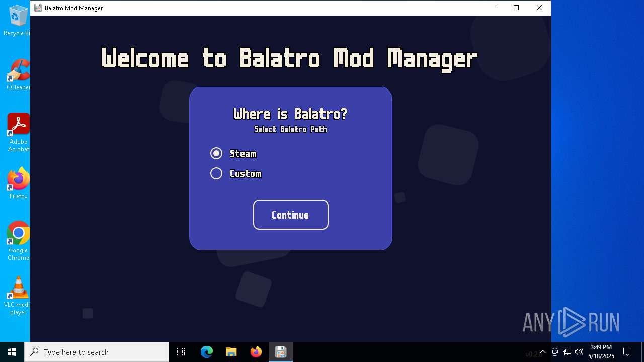This screenshot has height=362, width=644.
Task: Click the taskbar search box
Action: pyautogui.click(x=97, y=352)
